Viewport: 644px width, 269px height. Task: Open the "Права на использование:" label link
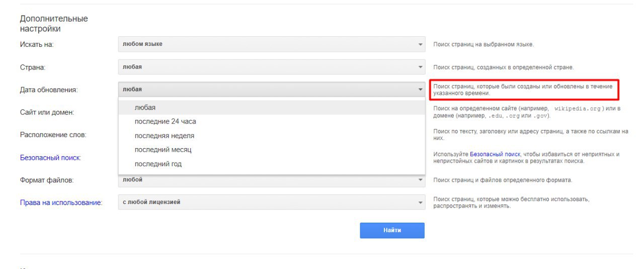click(x=61, y=203)
